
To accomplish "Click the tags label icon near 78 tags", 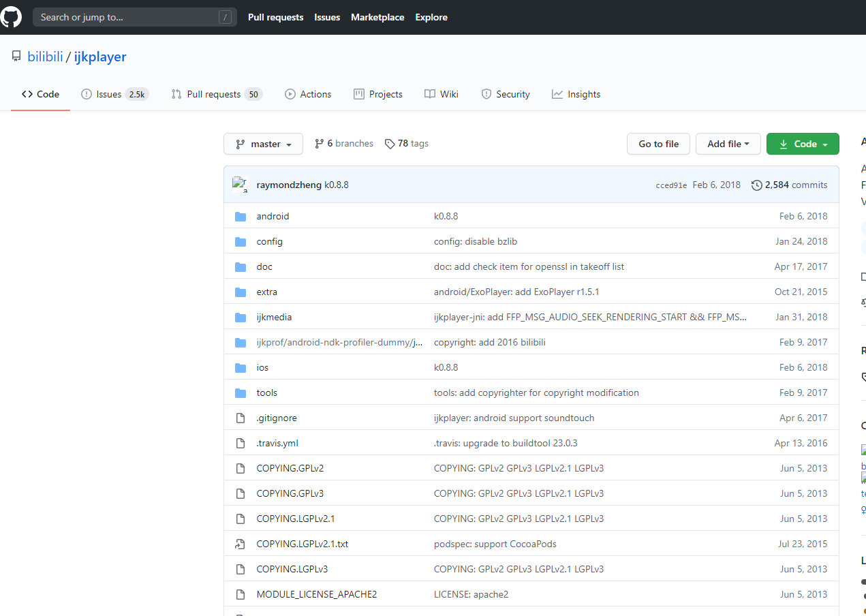I will [390, 143].
